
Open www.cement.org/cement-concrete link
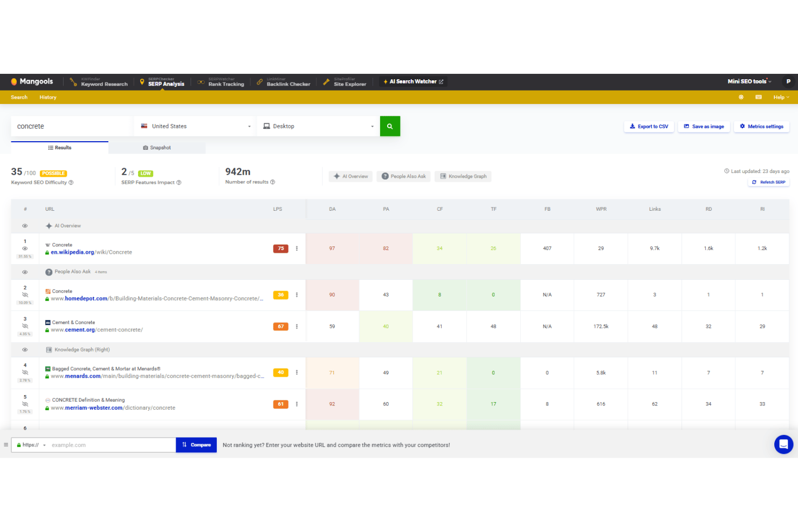97,330
